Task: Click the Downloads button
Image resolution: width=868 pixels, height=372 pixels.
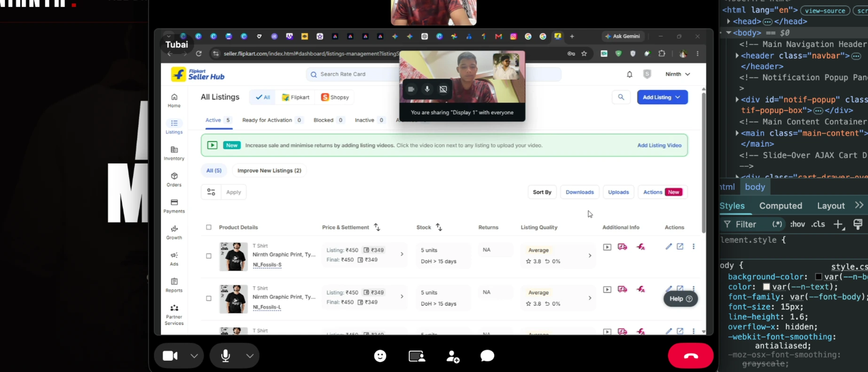Action: tap(580, 192)
